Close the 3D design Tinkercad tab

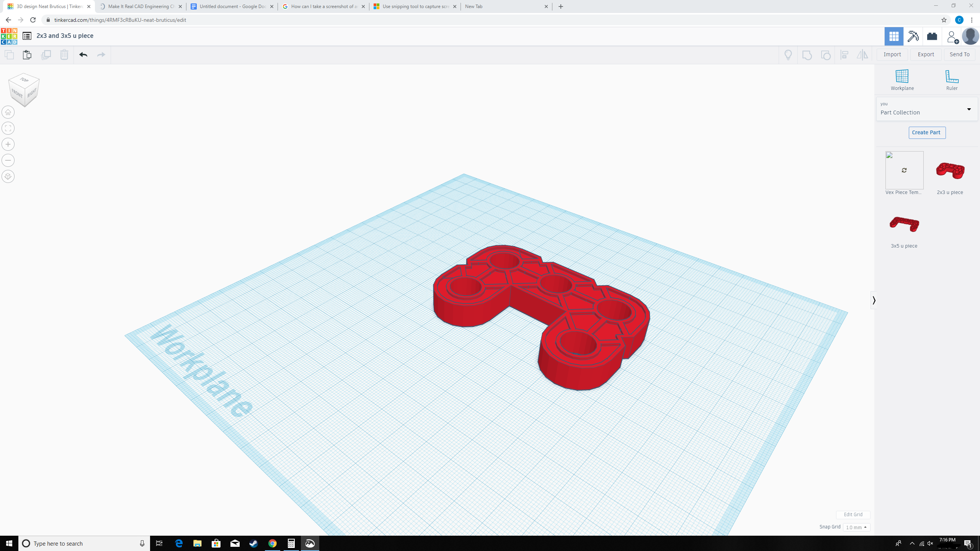(x=89, y=7)
